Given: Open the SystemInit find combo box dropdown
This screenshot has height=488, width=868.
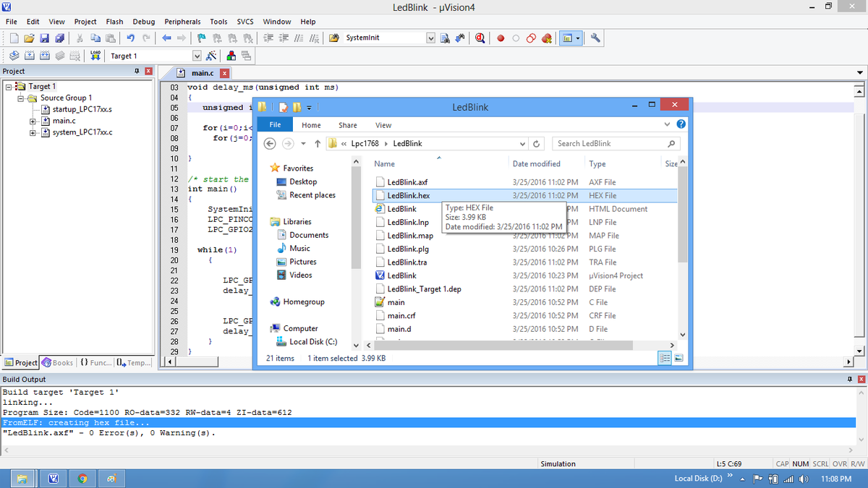Looking at the screenshot, I should [x=431, y=38].
